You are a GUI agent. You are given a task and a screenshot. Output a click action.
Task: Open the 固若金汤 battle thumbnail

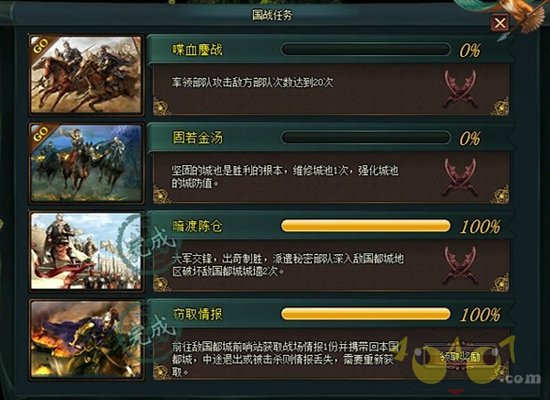point(86,163)
